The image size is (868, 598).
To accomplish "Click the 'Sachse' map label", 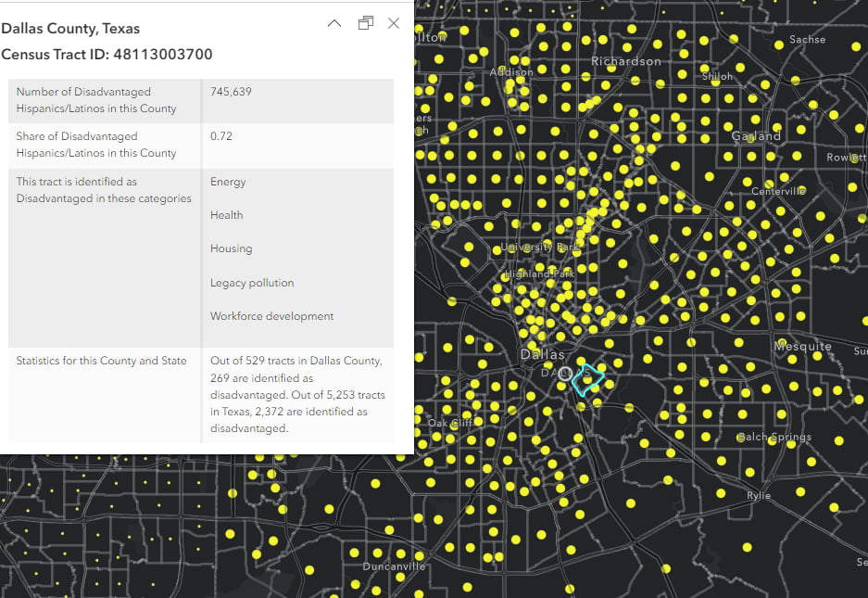I will pyautogui.click(x=807, y=39).
